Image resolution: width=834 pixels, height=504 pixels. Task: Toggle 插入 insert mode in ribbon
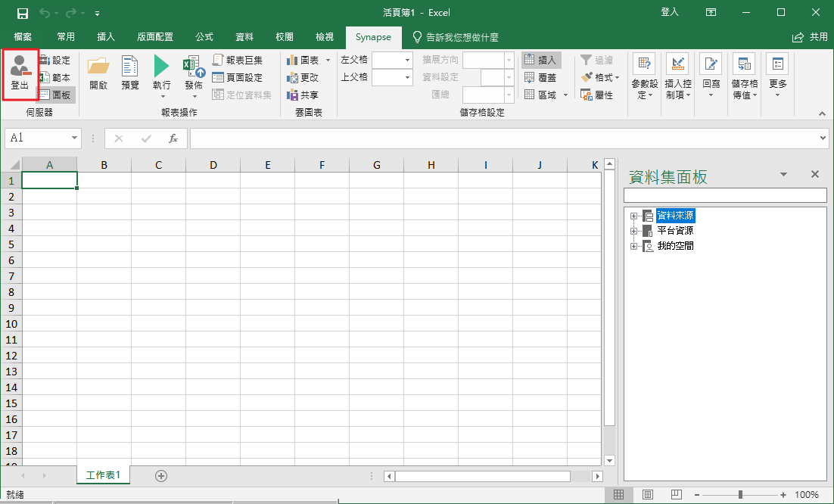click(x=540, y=60)
